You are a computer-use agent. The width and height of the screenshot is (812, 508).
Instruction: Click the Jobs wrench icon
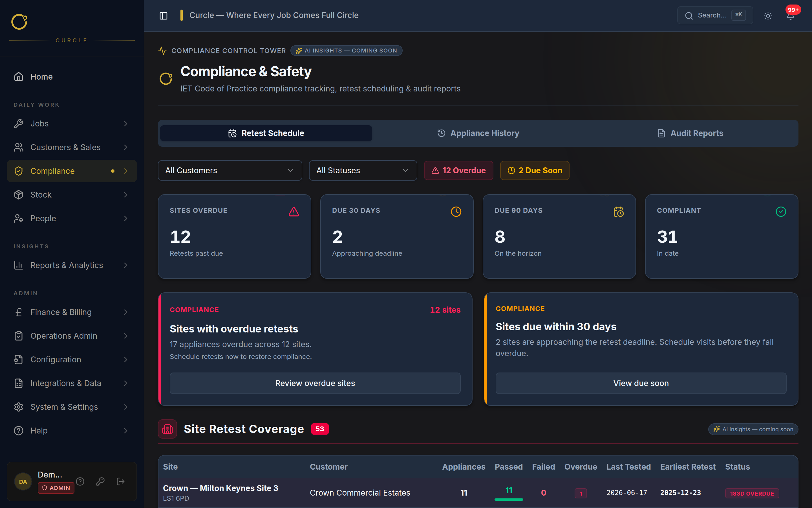(18, 124)
